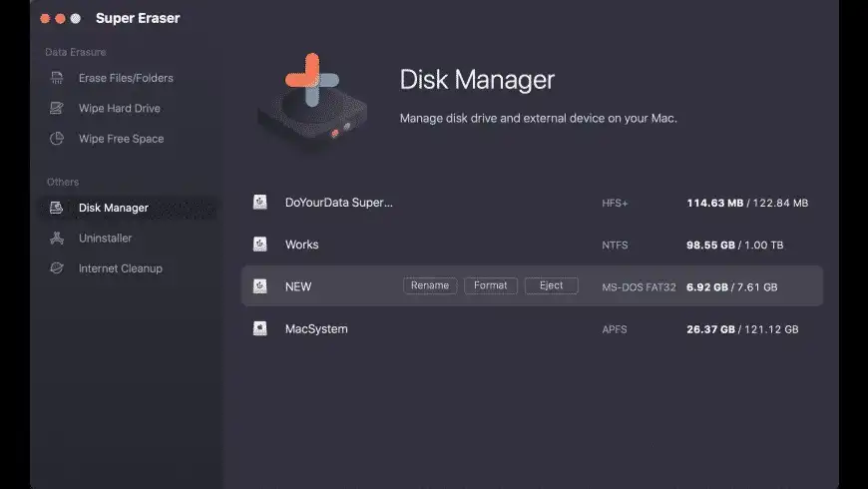
Task: Click the MS-DOS FAT32 label
Action: point(639,287)
